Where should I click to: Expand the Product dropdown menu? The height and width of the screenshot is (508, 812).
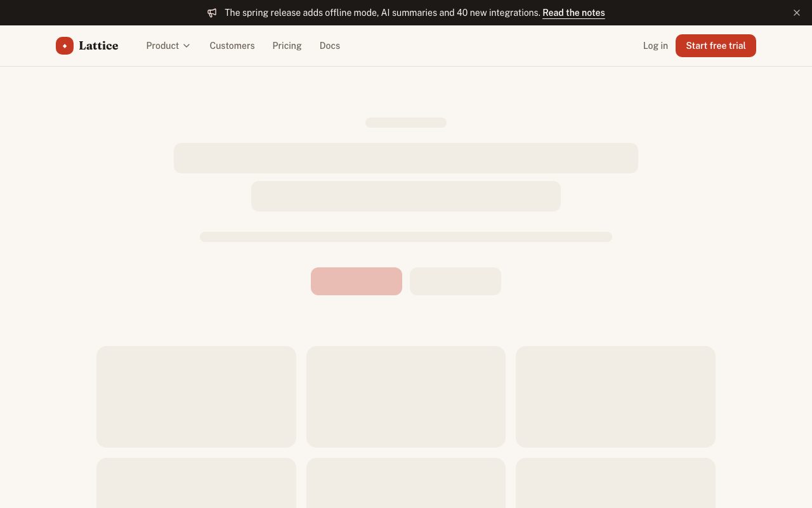pos(168,46)
